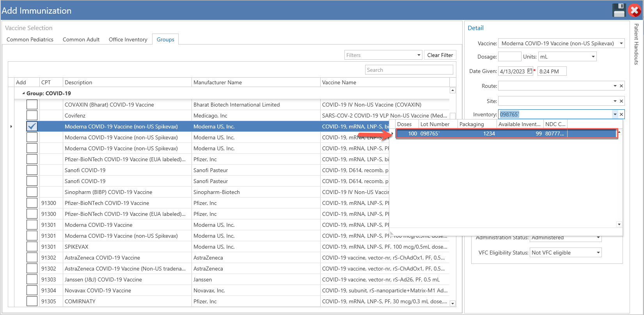Open the Units mL dropdown
The height and width of the screenshot is (315, 644).
click(x=593, y=57)
